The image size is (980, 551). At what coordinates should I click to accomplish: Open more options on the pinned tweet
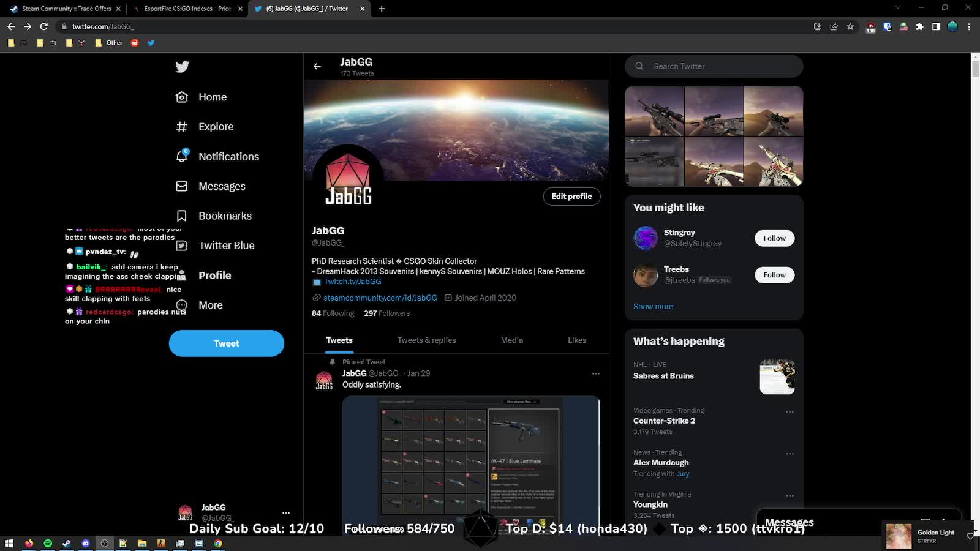(x=595, y=373)
